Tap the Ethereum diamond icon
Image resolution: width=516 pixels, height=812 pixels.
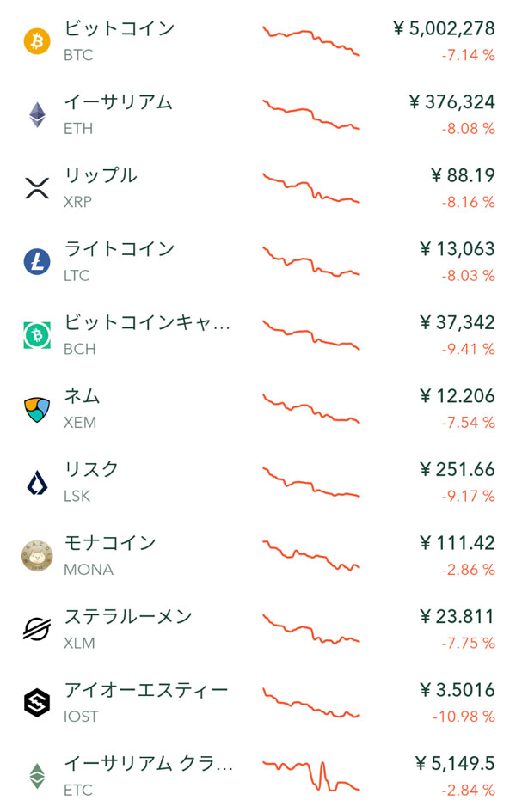pos(37,114)
